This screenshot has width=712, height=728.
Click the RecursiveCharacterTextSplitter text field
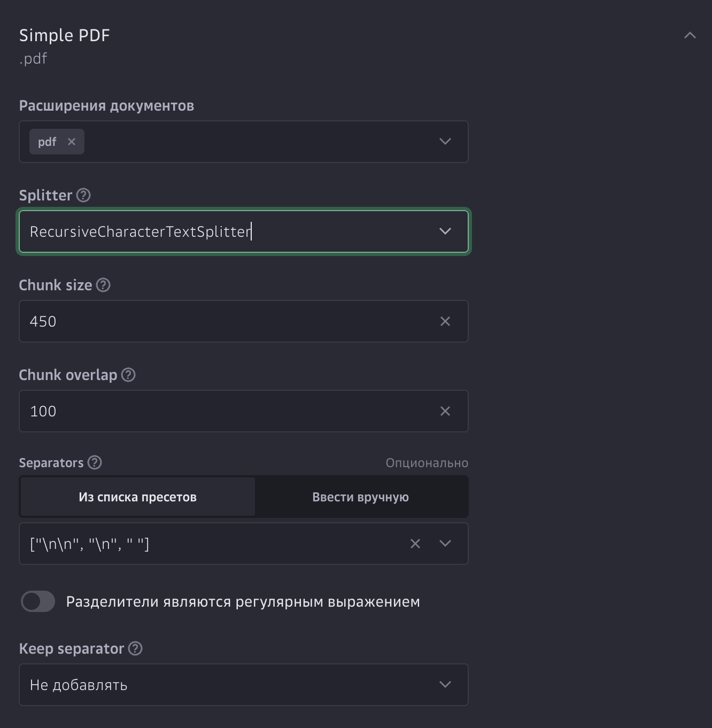pos(225,231)
